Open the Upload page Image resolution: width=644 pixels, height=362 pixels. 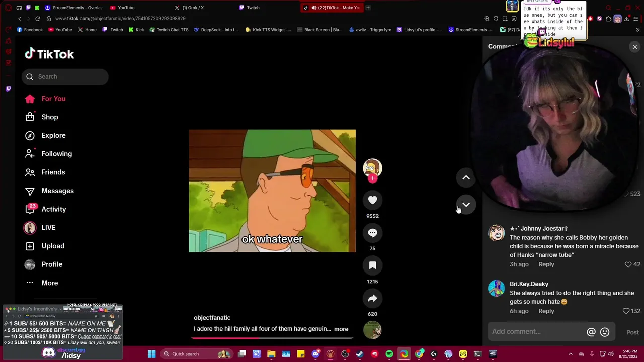coord(45,246)
